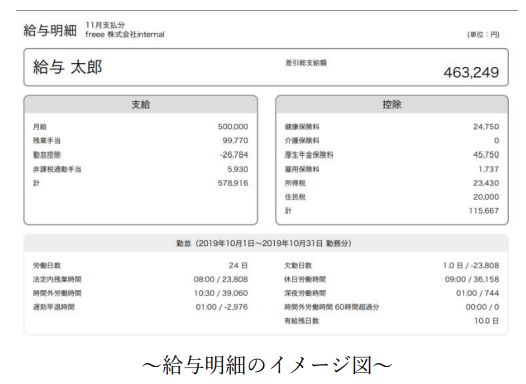Select the 労働日数 value 24 日
This screenshot has height=384, width=526.
click(x=238, y=266)
